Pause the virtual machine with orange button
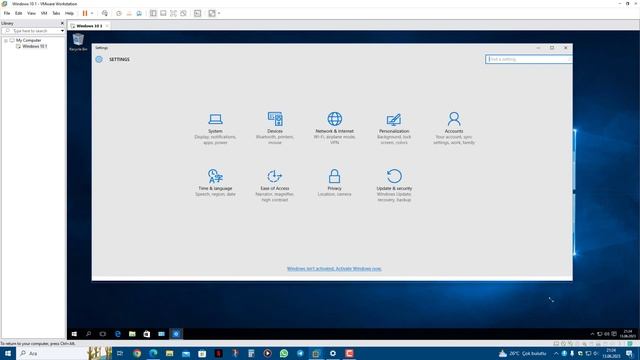The height and width of the screenshot is (360, 640). click(x=85, y=13)
